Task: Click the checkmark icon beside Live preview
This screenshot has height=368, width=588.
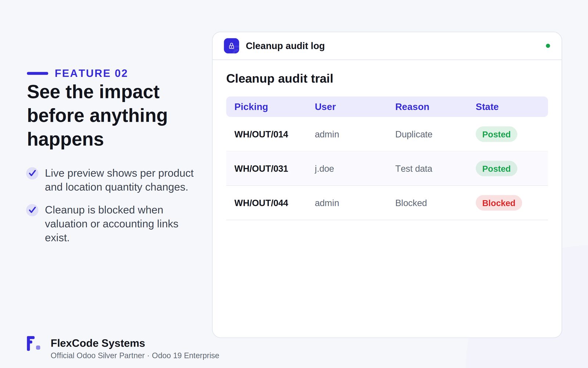Action: pyautogui.click(x=32, y=173)
